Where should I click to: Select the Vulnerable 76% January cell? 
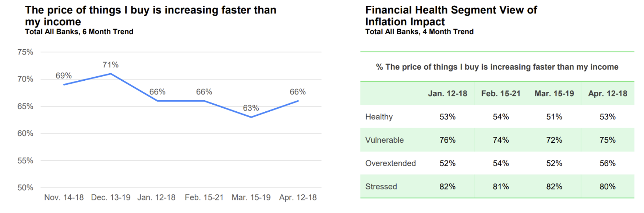(448, 140)
